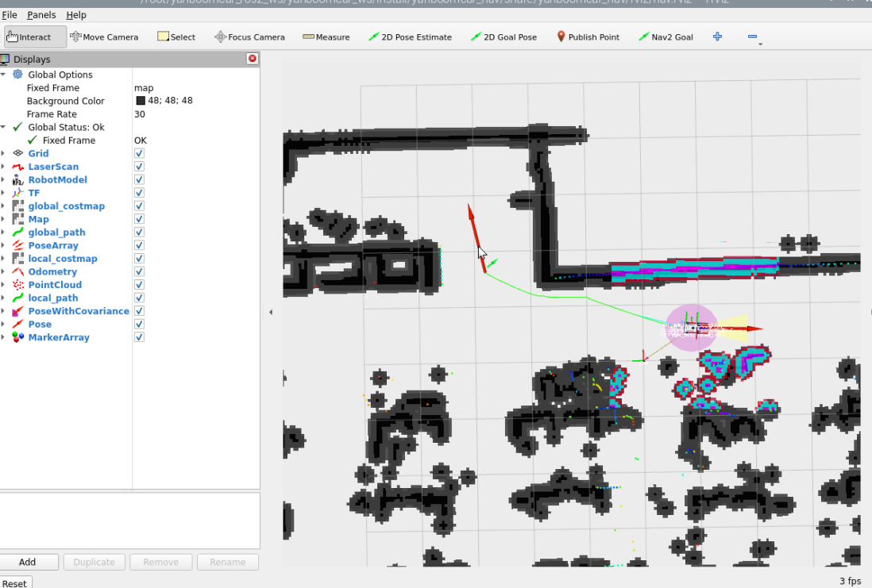The height and width of the screenshot is (588, 872).
Task: Click the Background Color swatch value
Action: tap(141, 101)
